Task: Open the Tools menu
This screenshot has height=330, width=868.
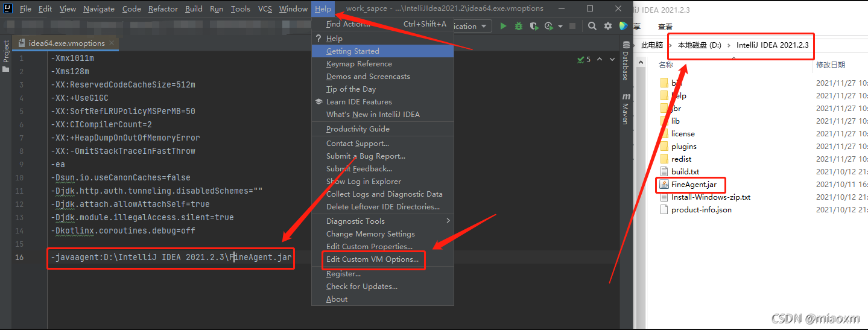Action: pos(240,8)
